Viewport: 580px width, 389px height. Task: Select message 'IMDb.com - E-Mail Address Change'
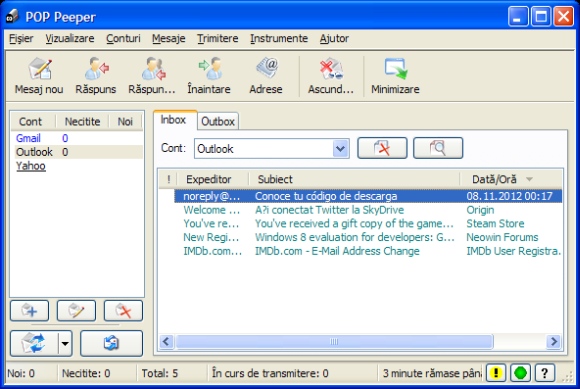337,251
